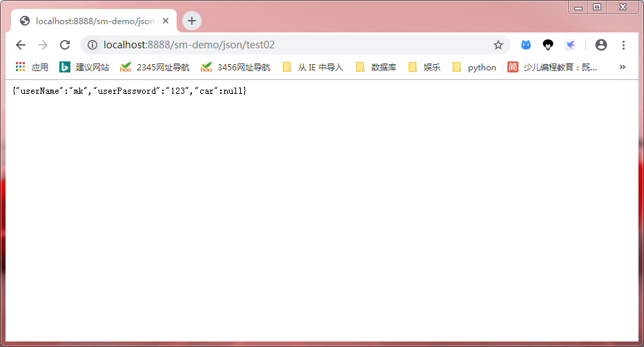Open the 少儿编程教育 bookmark

coord(552,67)
